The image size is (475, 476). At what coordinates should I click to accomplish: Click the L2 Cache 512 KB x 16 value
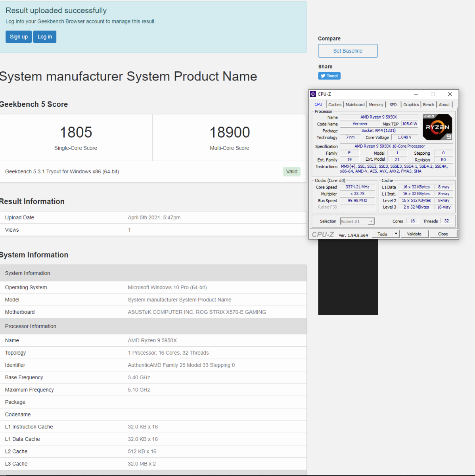click(x=142, y=451)
